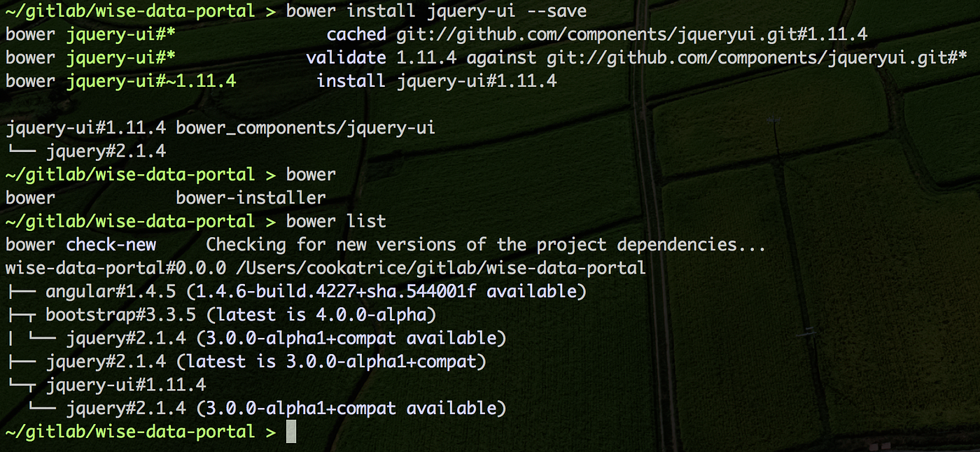Viewport: 980px width, 452px height.
Task: Click '(latest is 4.0.0-alpha)' text
Action: [321, 315]
